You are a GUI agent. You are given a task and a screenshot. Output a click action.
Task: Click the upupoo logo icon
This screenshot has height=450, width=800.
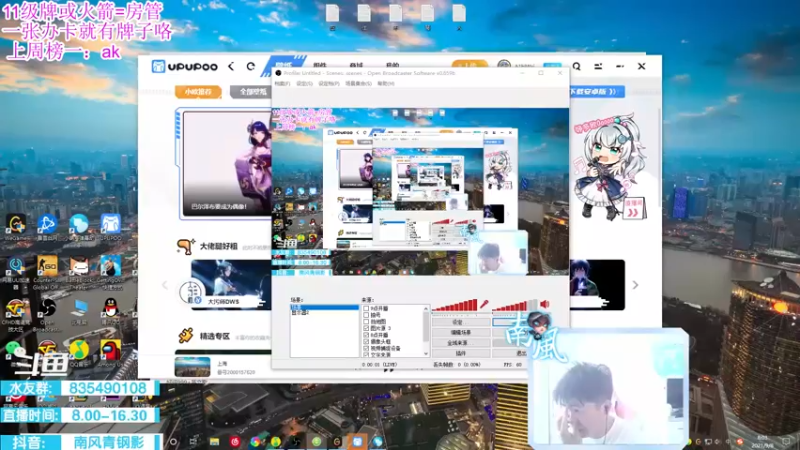pyautogui.click(x=158, y=66)
